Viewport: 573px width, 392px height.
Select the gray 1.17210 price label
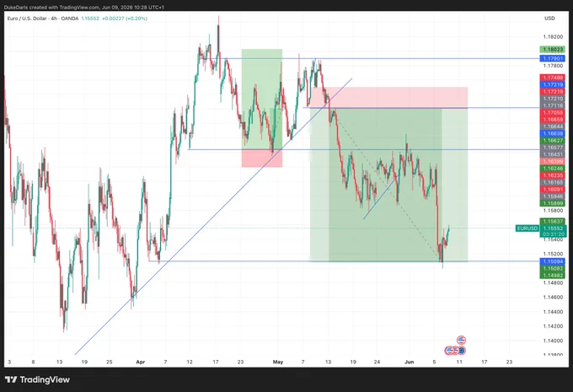(553, 99)
